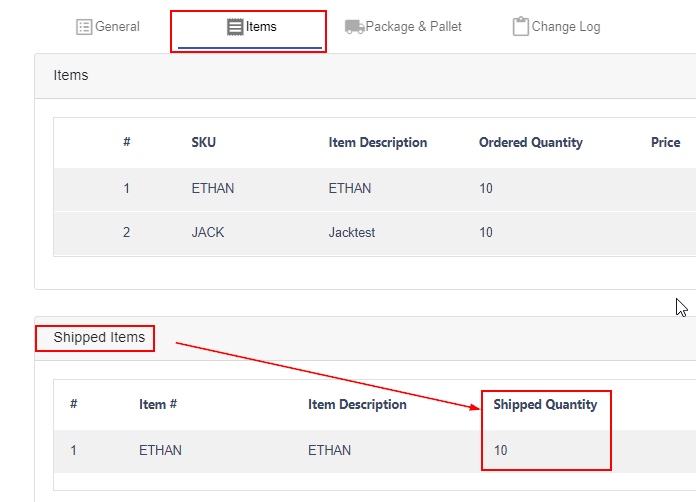Select the JACK SKU cell
The width and height of the screenshot is (696, 502).
coord(208,232)
